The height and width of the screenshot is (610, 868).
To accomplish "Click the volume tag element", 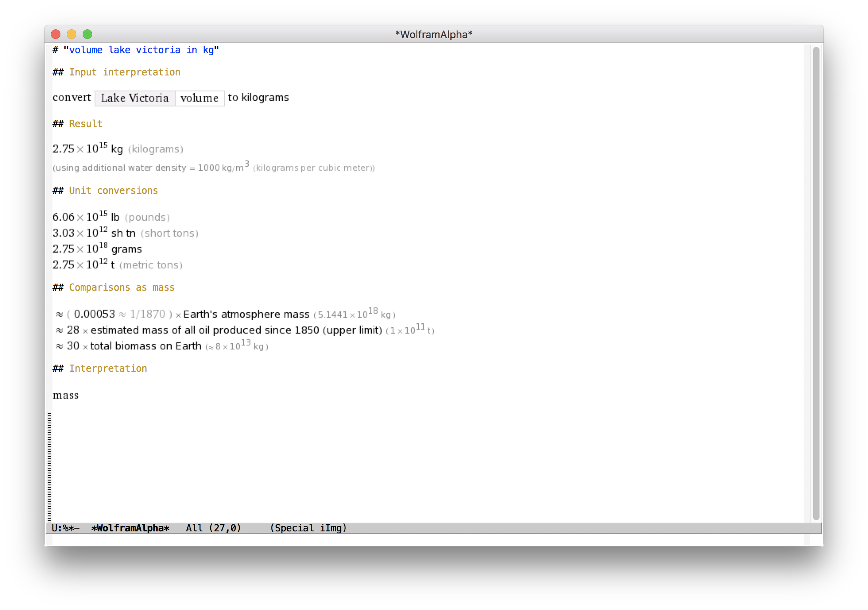I will coord(199,98).
